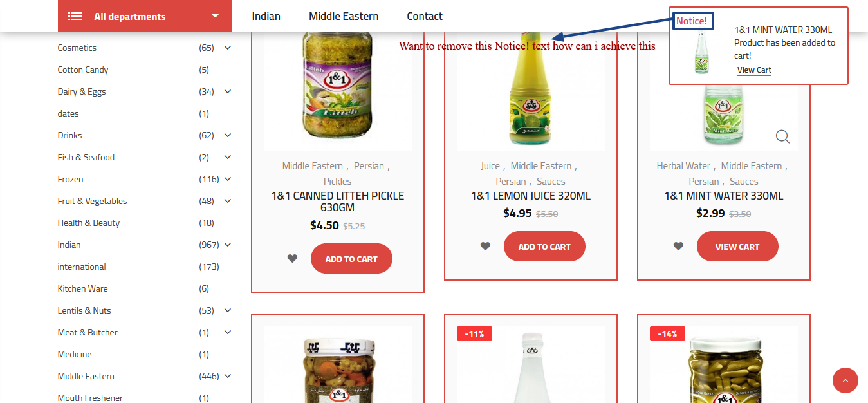
Task: Select Middle Eastern in the top navigation
Action: [344, 16]
